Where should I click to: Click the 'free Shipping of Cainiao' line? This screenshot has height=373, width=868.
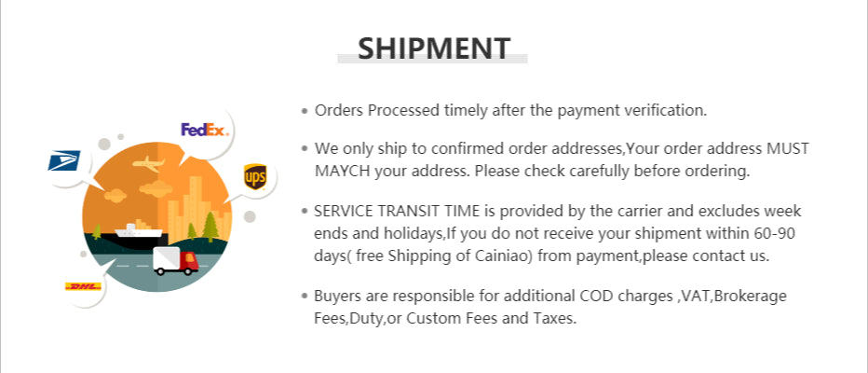click(x=541, y=256)
